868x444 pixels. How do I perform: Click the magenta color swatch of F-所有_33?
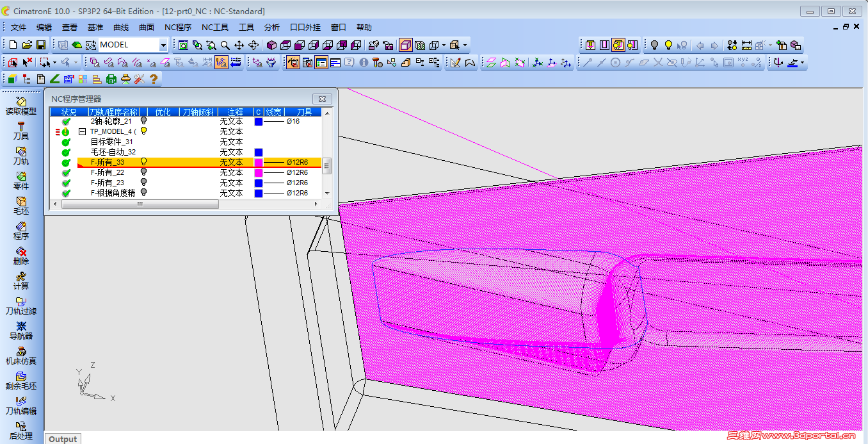tap(259, 163)
